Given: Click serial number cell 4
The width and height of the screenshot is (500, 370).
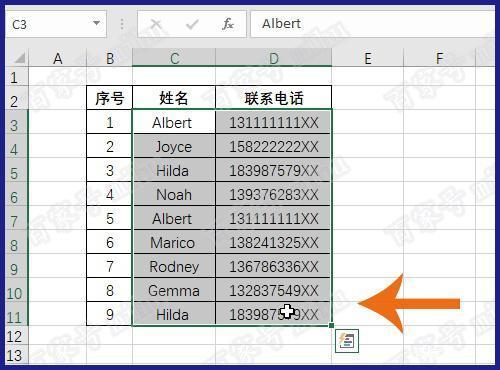Looking at the screenshot, I should click(110, 194).
